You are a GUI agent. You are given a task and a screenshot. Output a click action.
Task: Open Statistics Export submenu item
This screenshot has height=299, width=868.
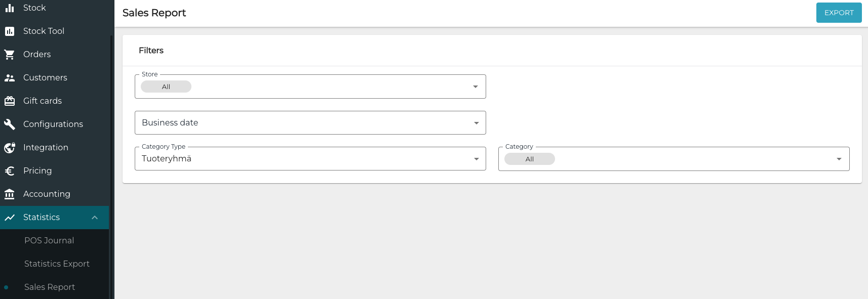(x=57, y=264)
